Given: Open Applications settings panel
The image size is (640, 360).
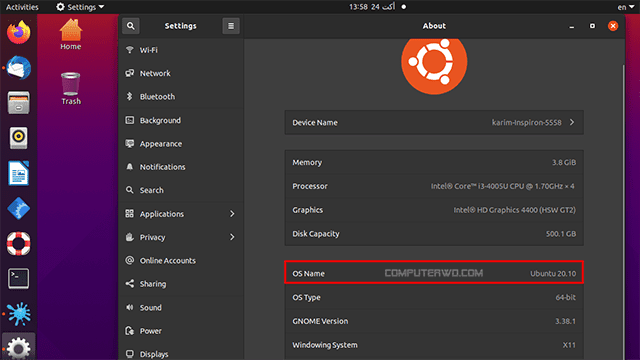Looking at the screenshot, I should click(181, 213).
